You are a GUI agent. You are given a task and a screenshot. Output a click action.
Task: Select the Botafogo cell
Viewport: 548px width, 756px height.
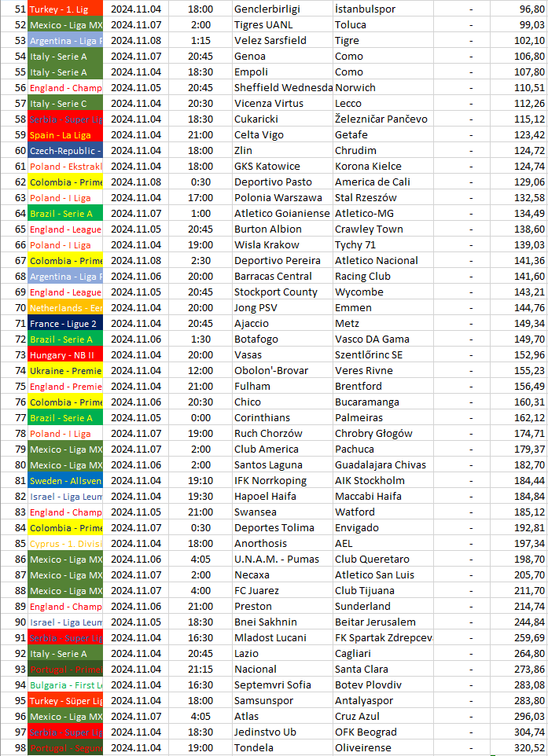point(282,339)
